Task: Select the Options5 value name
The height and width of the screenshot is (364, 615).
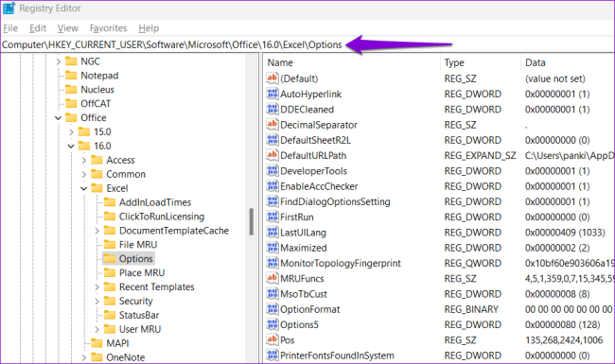Action: point(299,324)
